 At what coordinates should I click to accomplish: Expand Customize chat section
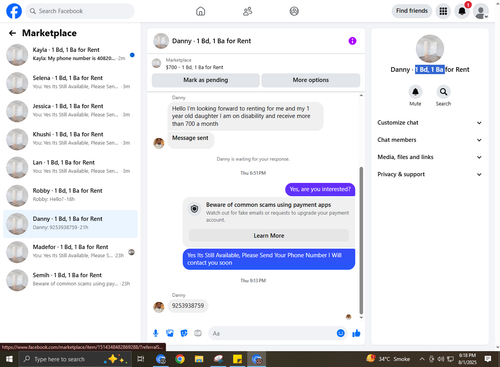430,123
